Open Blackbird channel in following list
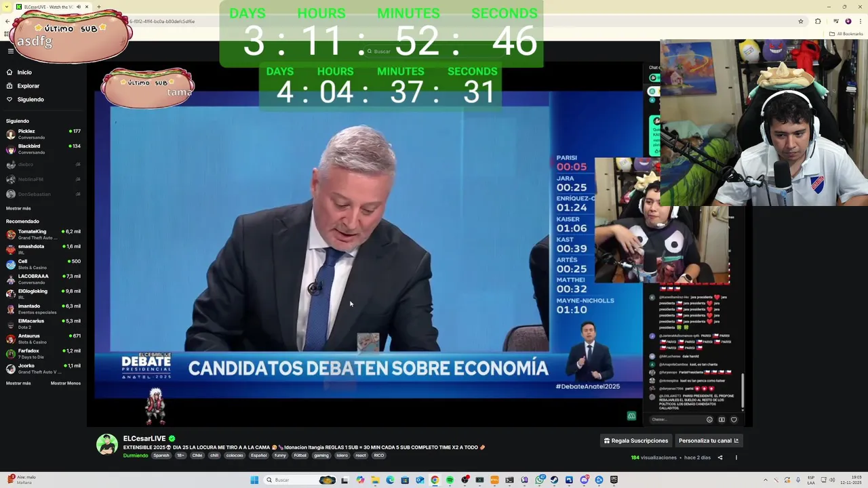This screenshot has width=868, height=488. [x=42, y=149]
